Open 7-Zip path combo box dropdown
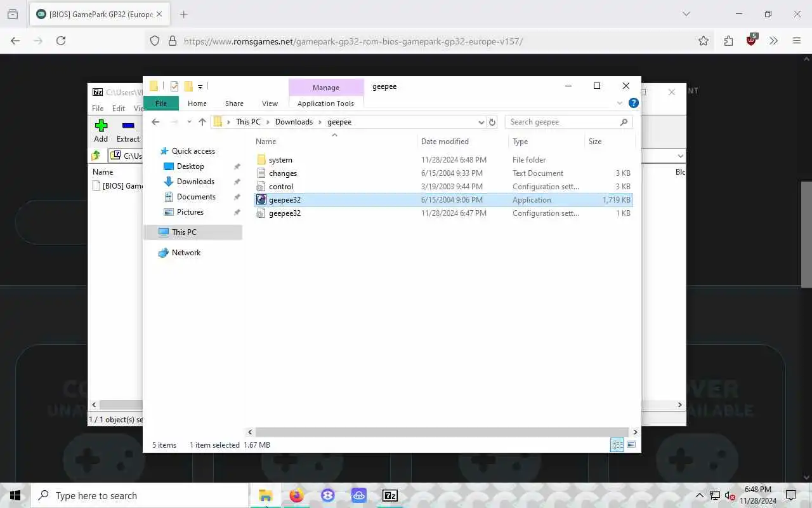 click(x=680, y=156)
